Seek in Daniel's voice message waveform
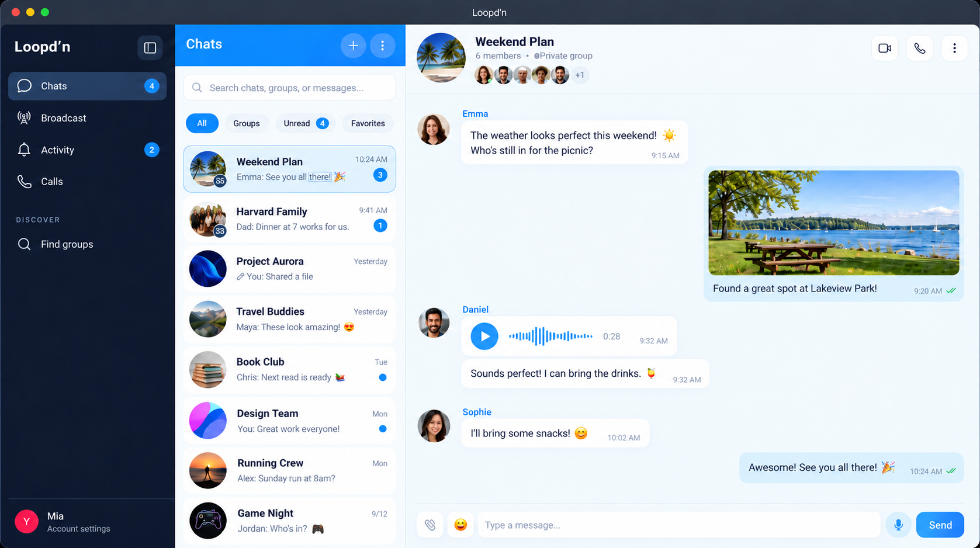Viewport: 980px width, 548px height. pyautogui.click(x=550, y=337)
